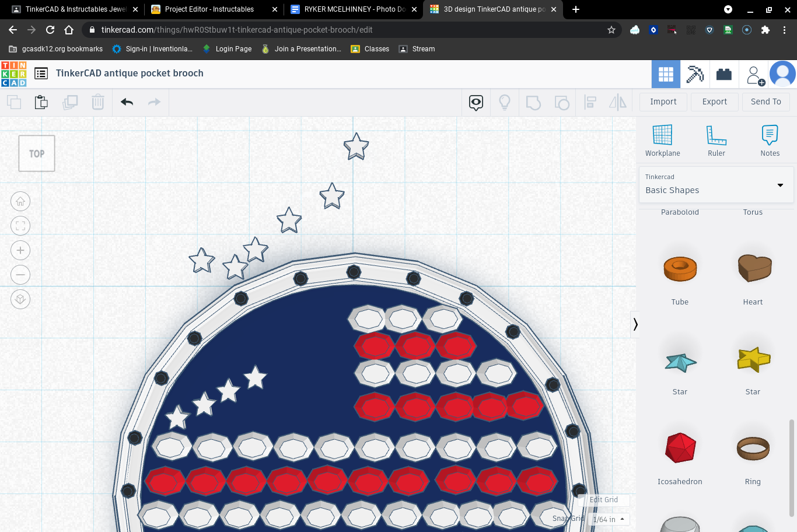The image size is (797, 532).
Task: Open the Sign-in Inventionland bookmark
Action: 152,49
